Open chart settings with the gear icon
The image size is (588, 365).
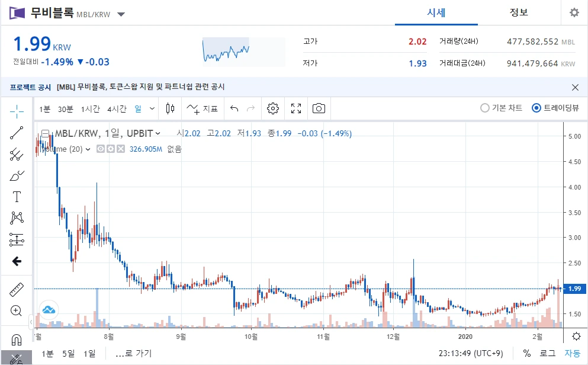pyautogui.click(x=272, y=108)
